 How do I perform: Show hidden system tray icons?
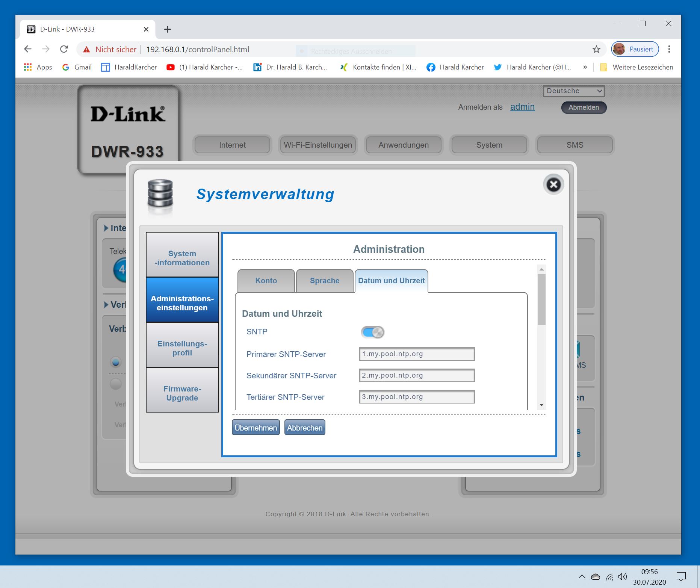click(x=582, y=577)
